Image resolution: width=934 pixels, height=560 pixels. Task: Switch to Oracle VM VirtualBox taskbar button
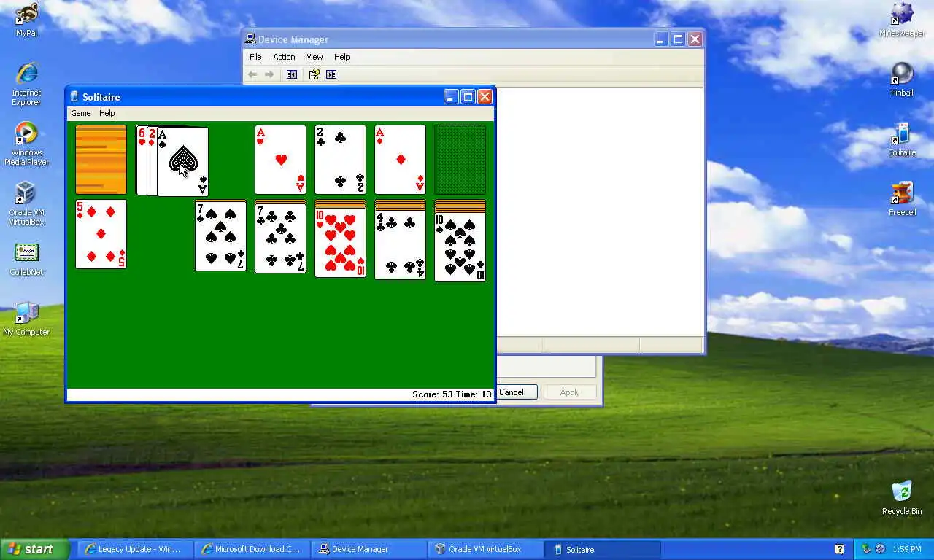click(x=485, y=549)
